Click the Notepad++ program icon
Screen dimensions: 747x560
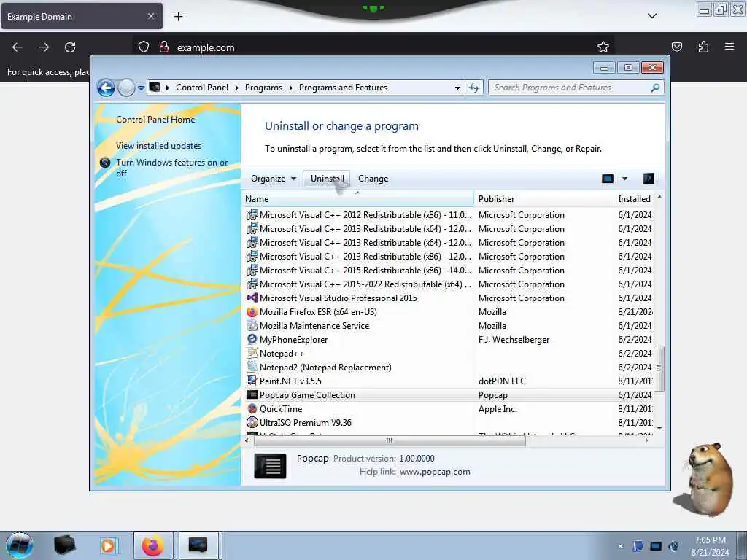[x=252, y=354]
